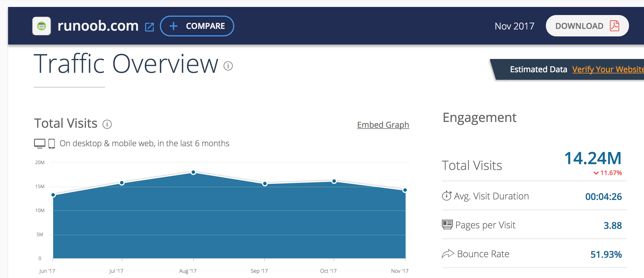Follow the Verify Your Website link

point(608,69)
